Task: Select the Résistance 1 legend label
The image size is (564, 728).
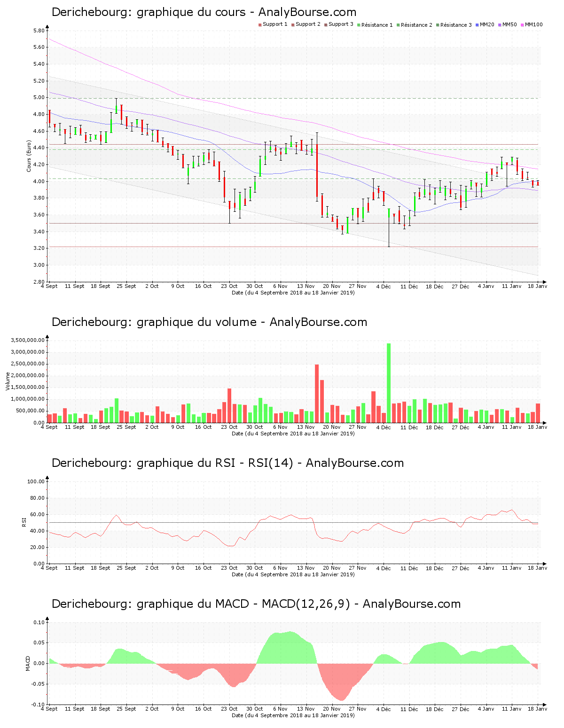Action: (x=377, y=25)
